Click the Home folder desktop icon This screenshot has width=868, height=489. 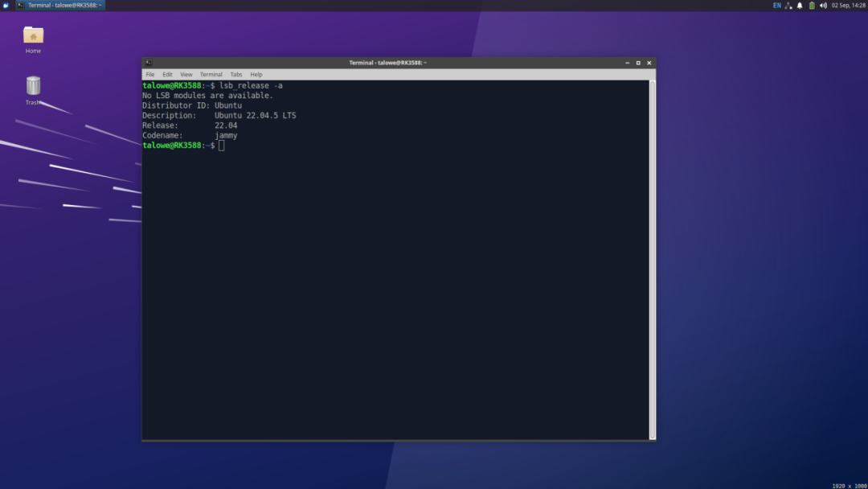tap(33, 35)
